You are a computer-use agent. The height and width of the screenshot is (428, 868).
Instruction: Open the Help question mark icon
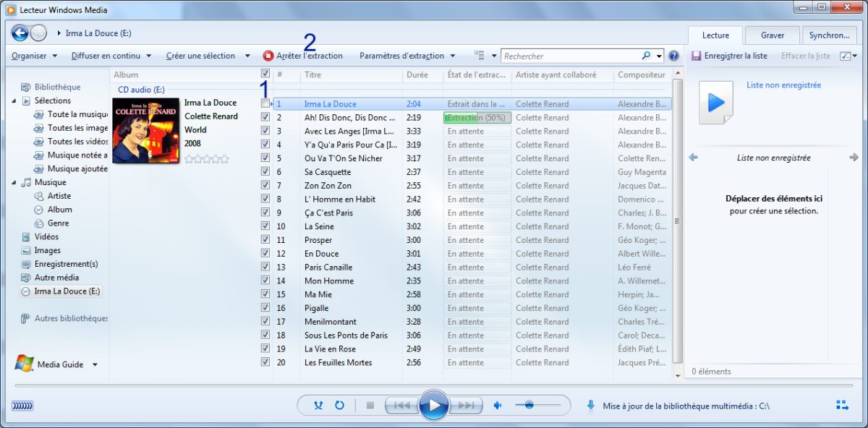tap(674, 56)
